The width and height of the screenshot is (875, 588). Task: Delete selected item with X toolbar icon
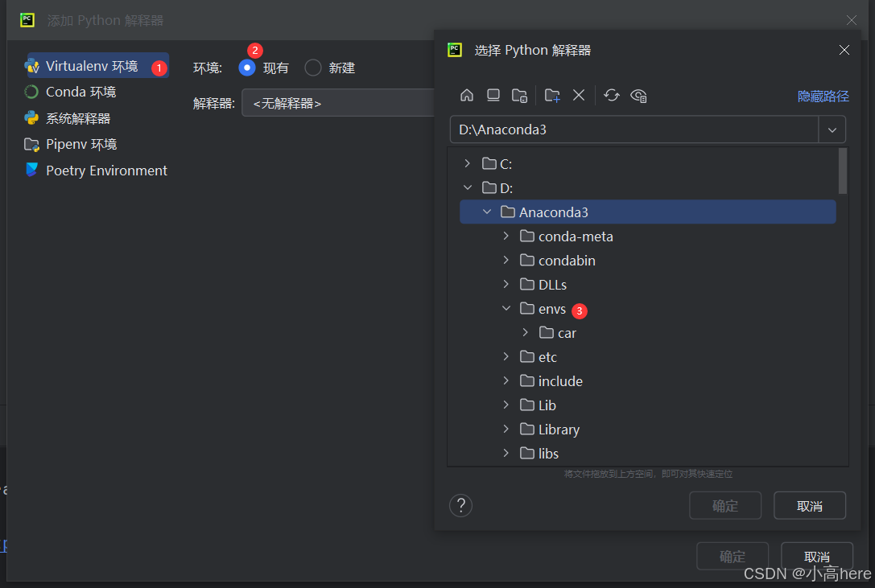click(x=579, y=96)
